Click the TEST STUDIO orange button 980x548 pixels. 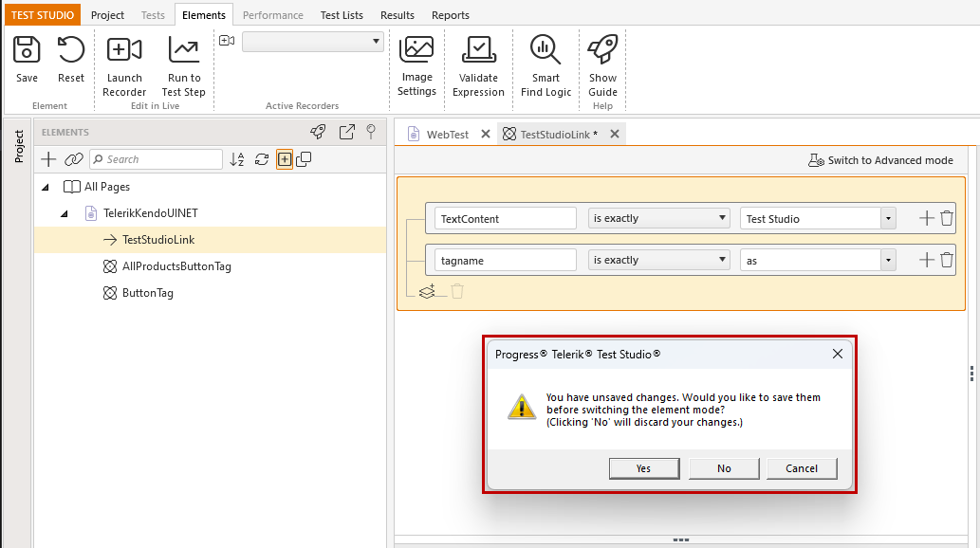point(43,15)
